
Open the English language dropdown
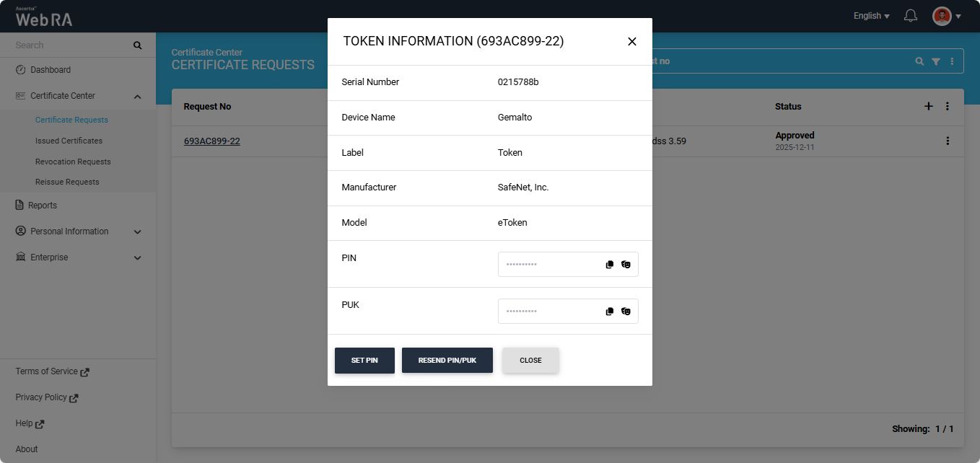tap(871, 16)
